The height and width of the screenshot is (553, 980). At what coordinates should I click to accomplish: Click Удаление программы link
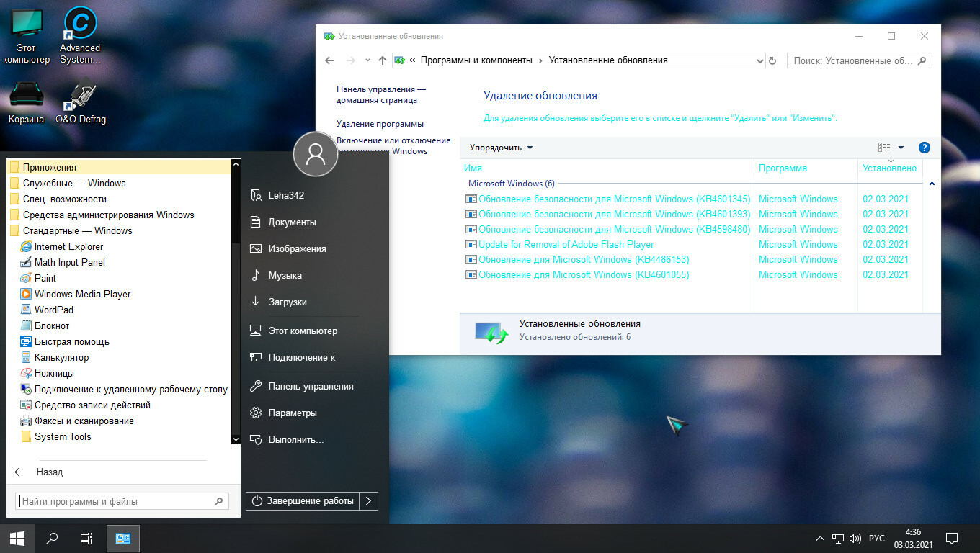tap(380, 124)
